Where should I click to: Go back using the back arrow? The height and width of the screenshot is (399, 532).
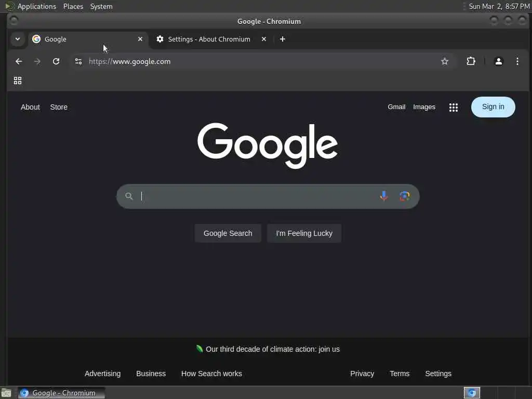(x=19, y=61)
